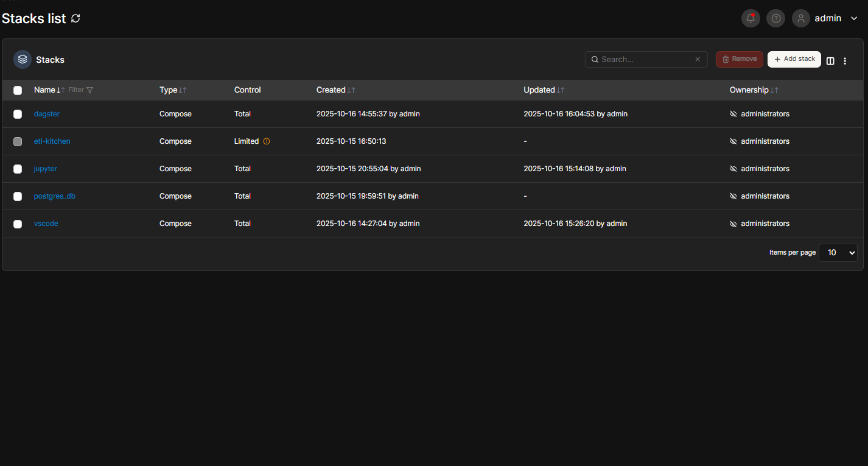Click the warning info icon next to Limited
The image size is (868, 466).
[x=267, y=141]
